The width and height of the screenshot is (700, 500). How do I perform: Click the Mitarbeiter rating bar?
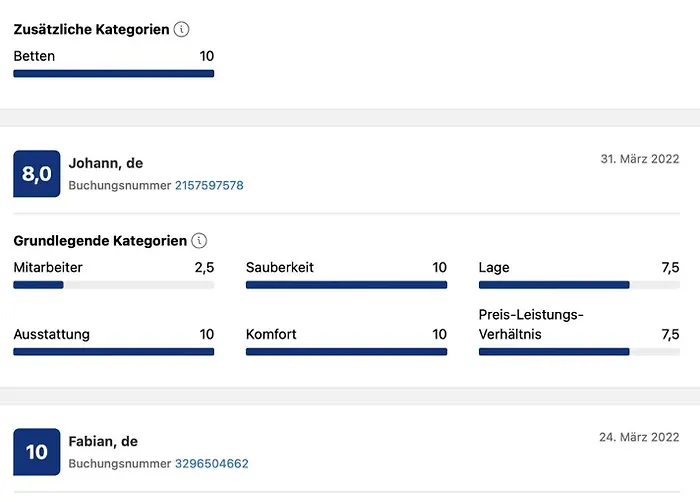coord(114,285)
